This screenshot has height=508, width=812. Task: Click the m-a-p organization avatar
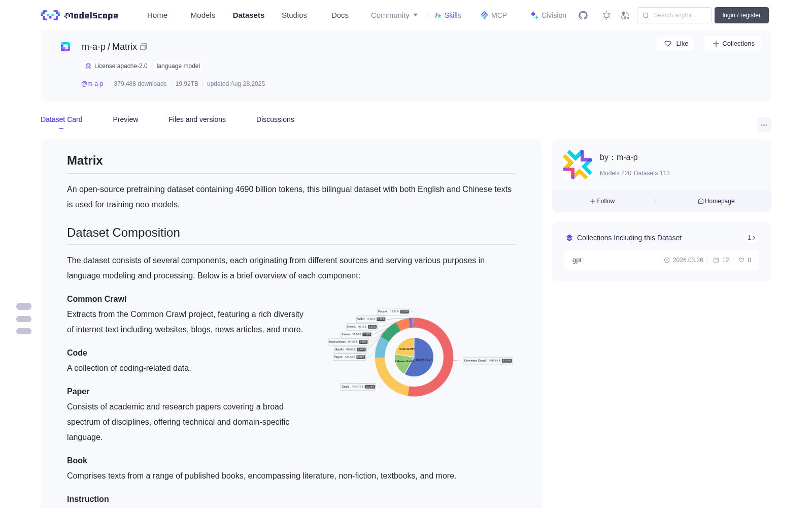pyautogui.click(x=578, y=165)
